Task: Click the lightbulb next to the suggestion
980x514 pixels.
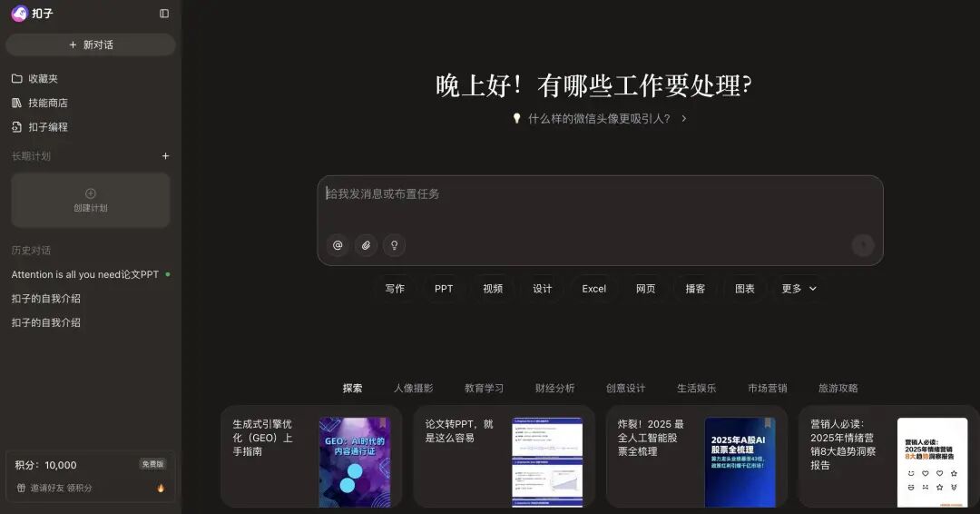Action: [517, 118]
